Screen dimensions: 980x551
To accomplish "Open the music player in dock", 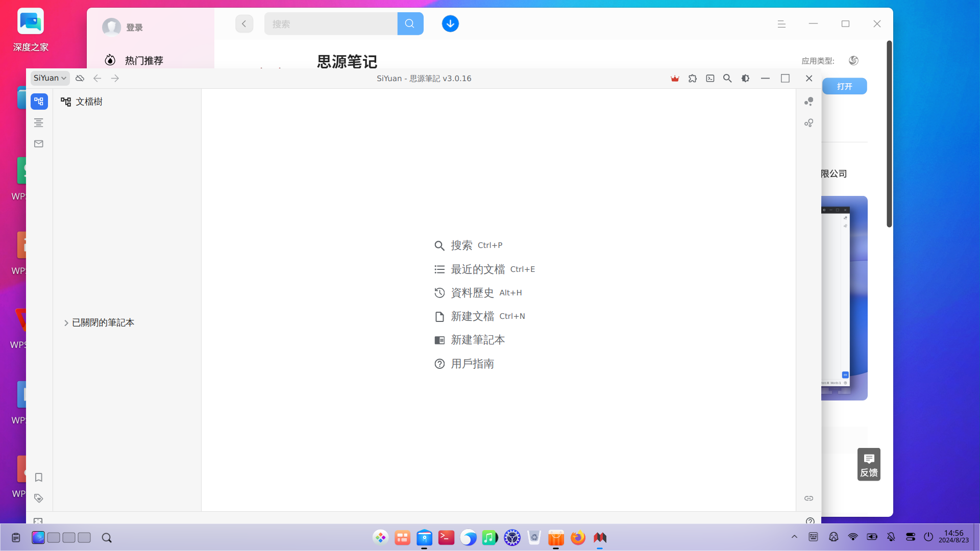I will (x=490, y=537).
